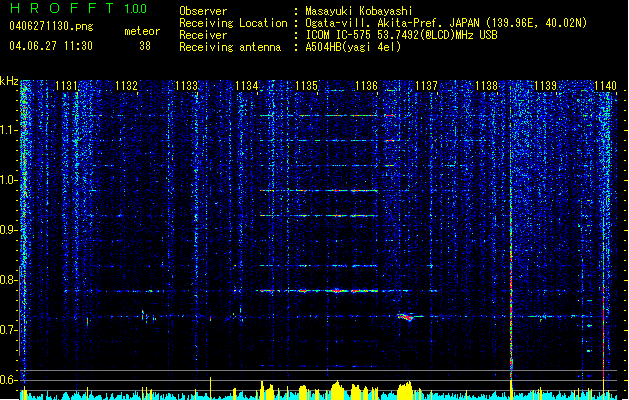
Task: Select the 1138 time marker
Action: click(486, 86)
